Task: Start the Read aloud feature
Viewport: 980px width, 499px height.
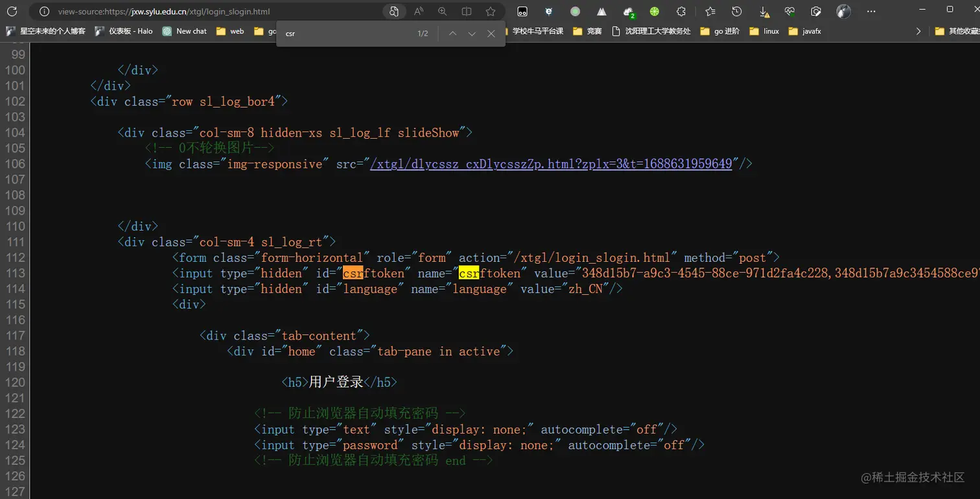Action: (419, 11)
